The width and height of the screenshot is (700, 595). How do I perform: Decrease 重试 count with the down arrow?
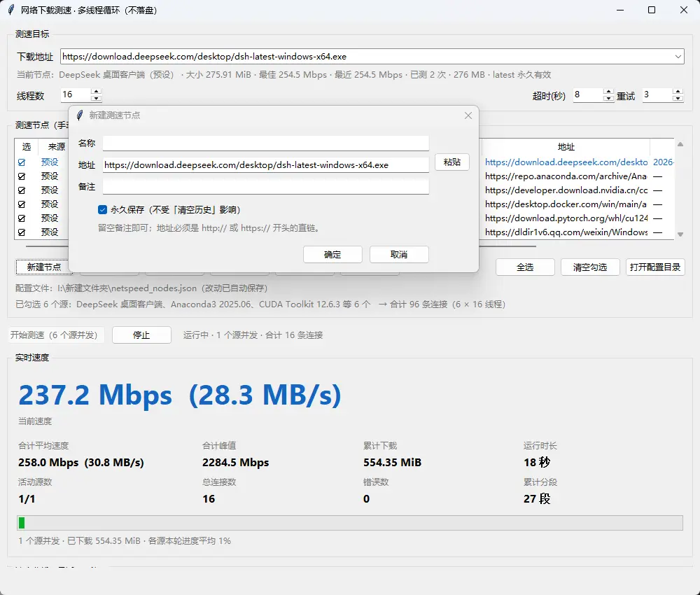pyautogui.click(x=678, y=98)
